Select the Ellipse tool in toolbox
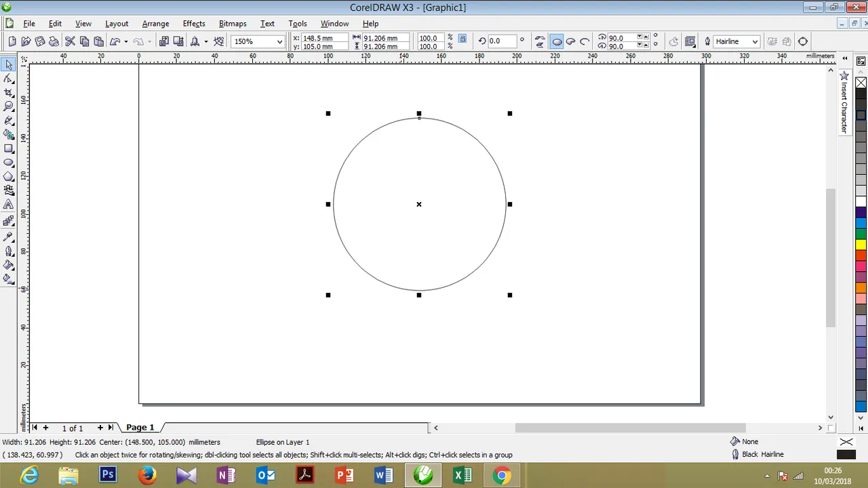868x488 pixels. (x=9, y=163)
